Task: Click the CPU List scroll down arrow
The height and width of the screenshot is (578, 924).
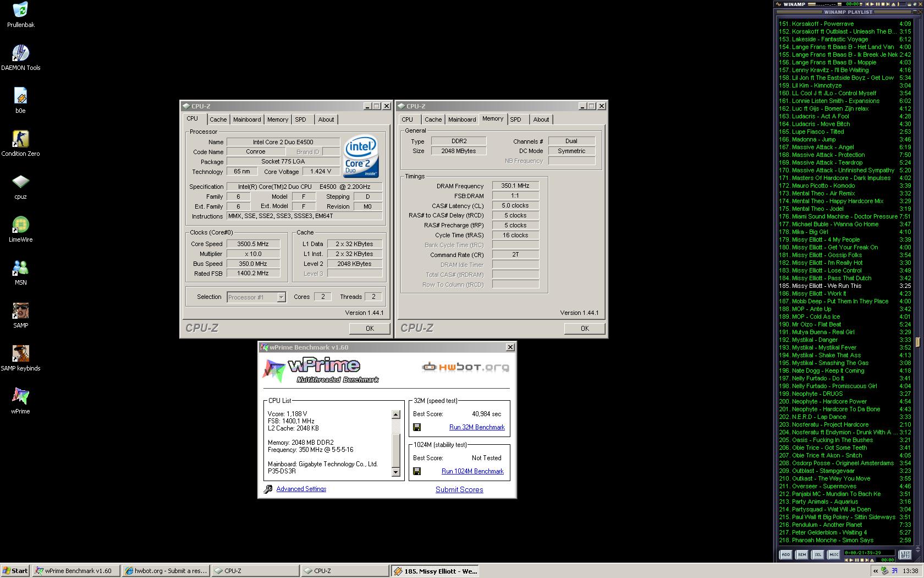Action: [395, 472]
